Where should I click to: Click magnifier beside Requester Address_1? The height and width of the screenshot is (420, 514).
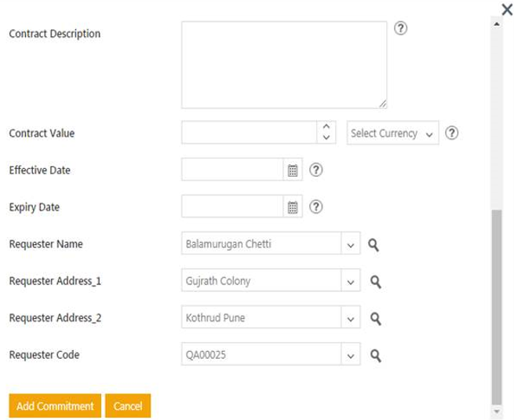coord(374,281)
